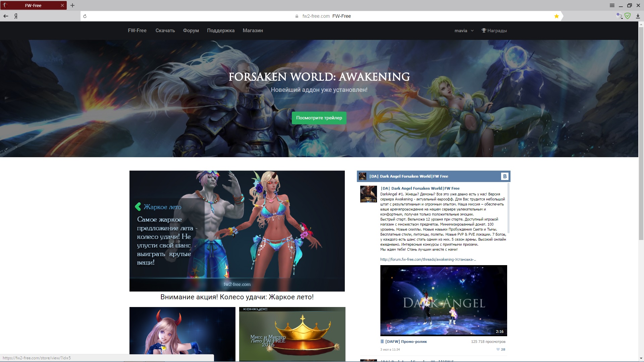Image resolution: width=644 pixels, height=362 pixels.
Task: Click the page vertical scrollbar thumb
Action: pyautogui.click(x=641, y=133)
